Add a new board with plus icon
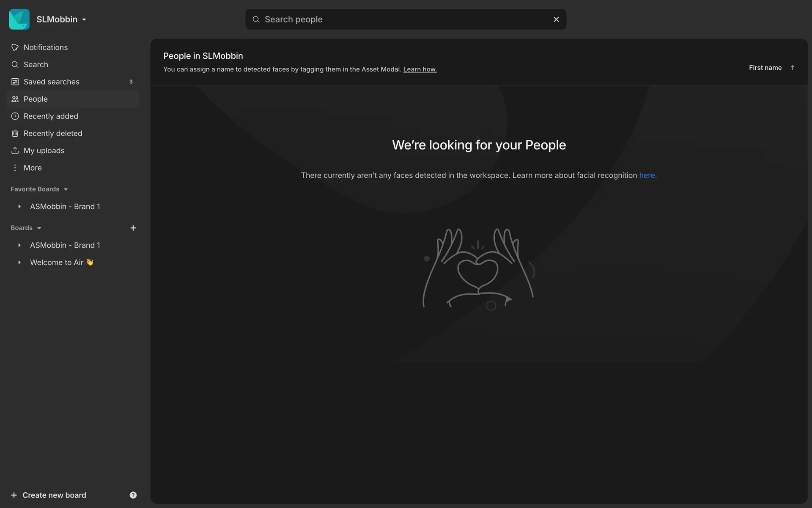 tap(133, 228)
